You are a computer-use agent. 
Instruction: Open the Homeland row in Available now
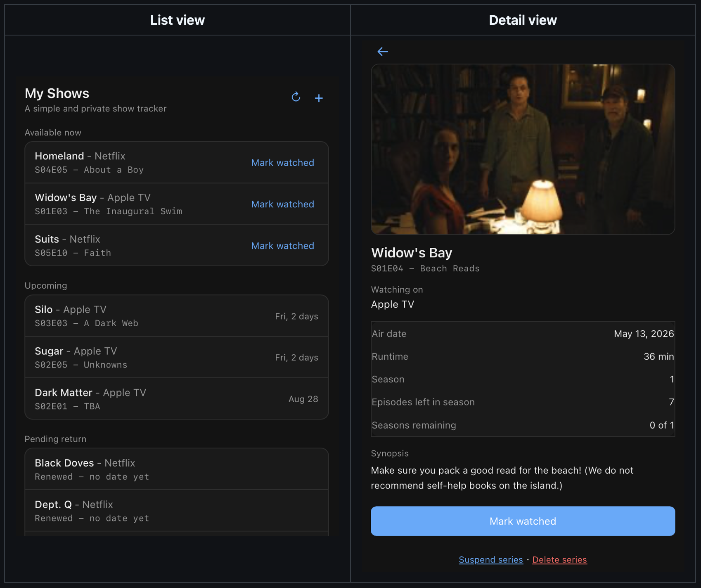177,163
